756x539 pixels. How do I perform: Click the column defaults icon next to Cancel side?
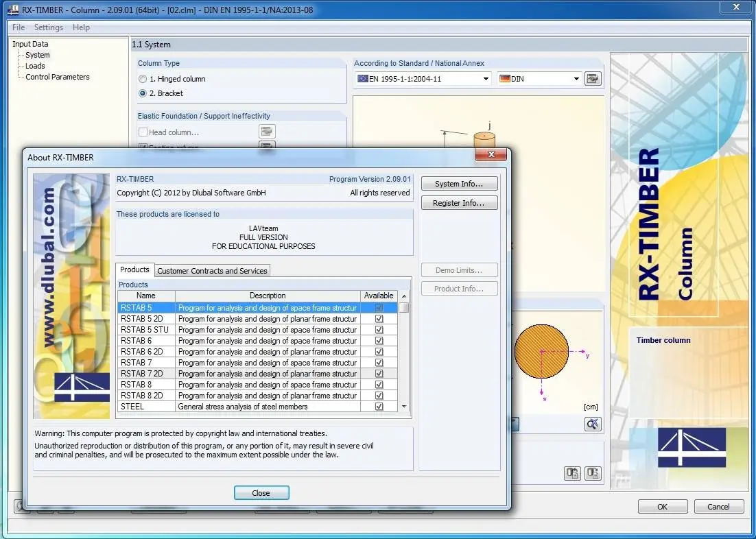pos(593,473)
